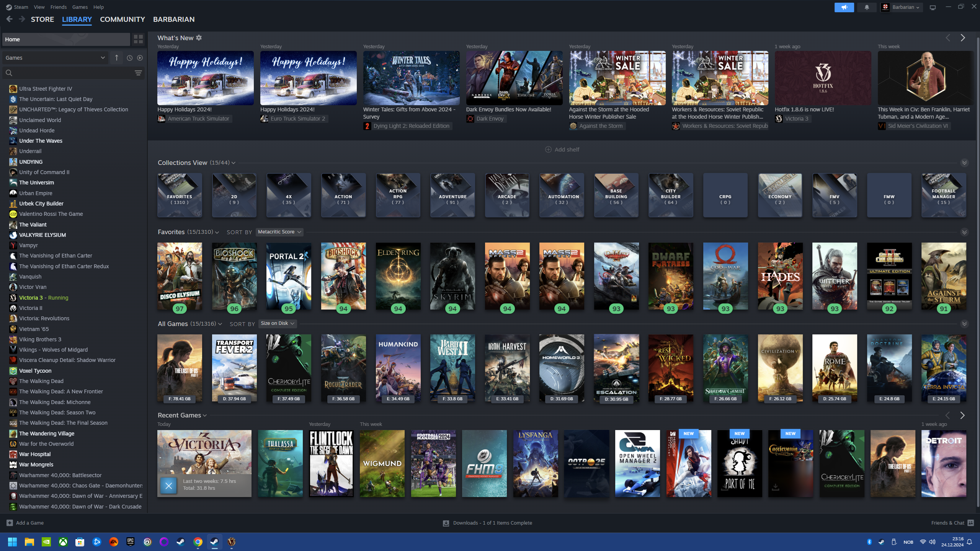Stop Victoria 3 with the X button
The height and width of the screenshot is (551, 980).
168,485
